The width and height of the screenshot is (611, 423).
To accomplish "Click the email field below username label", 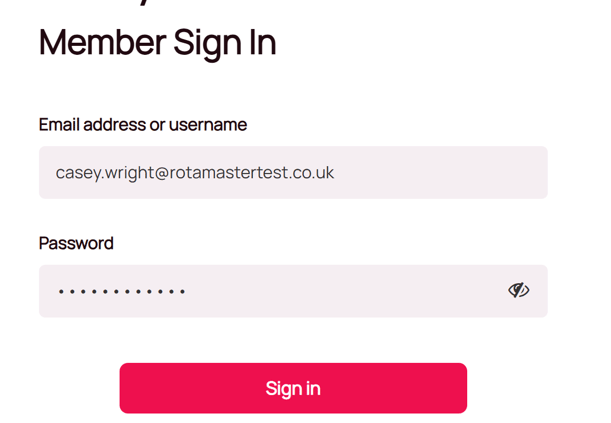I will [x=293, y=173].
